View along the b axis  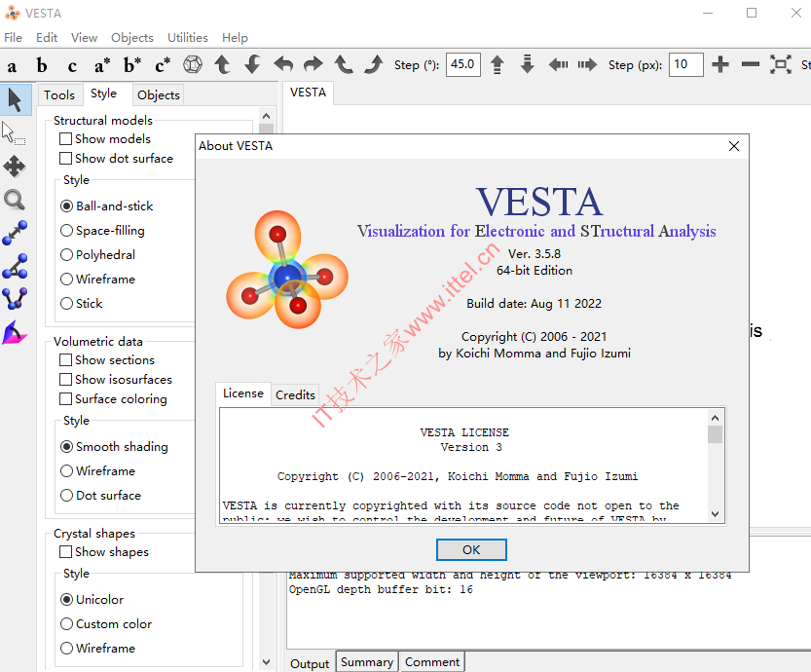point(42,65)
